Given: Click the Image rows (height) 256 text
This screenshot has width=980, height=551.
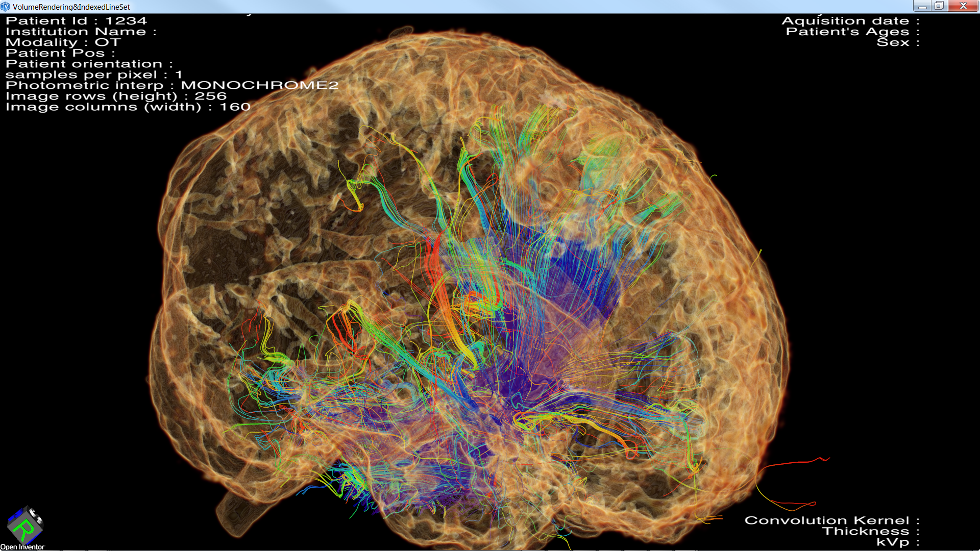Looking at the screenshot, I should pyautogui.click(x=116, y=96).
